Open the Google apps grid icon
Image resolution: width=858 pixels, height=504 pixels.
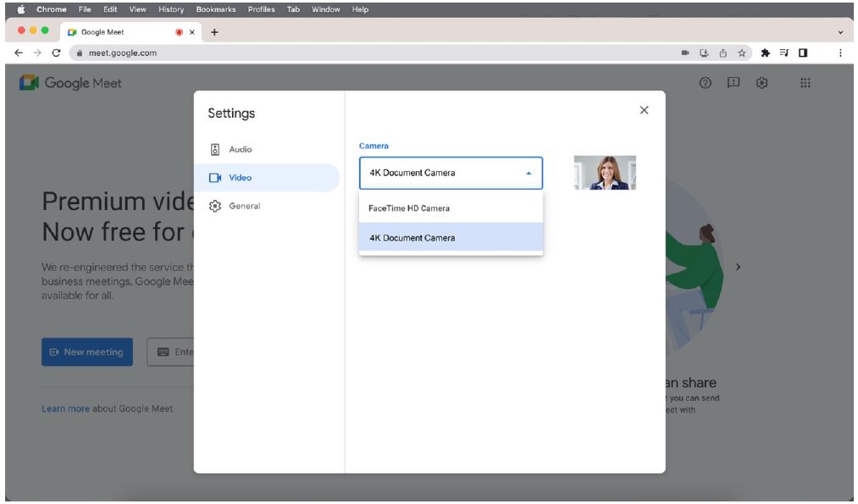pyautogui.click(x=805, y=83)
